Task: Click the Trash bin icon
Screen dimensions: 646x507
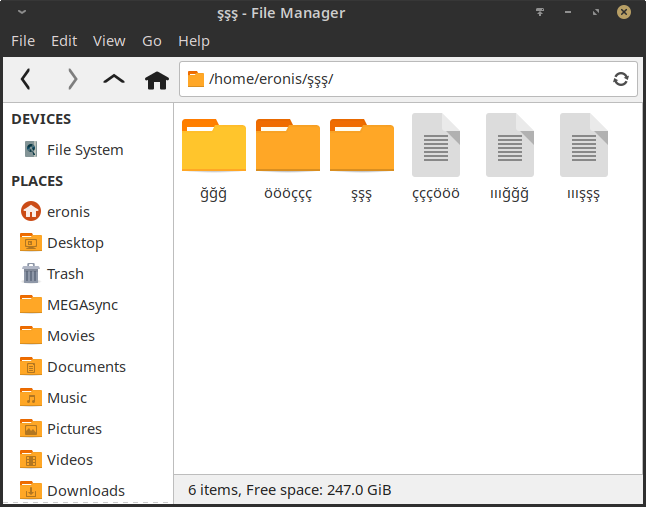Action: 31,273
